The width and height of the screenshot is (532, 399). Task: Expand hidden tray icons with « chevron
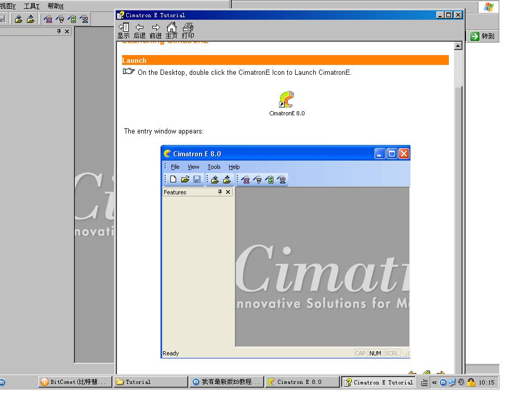[x=434, y=382]
